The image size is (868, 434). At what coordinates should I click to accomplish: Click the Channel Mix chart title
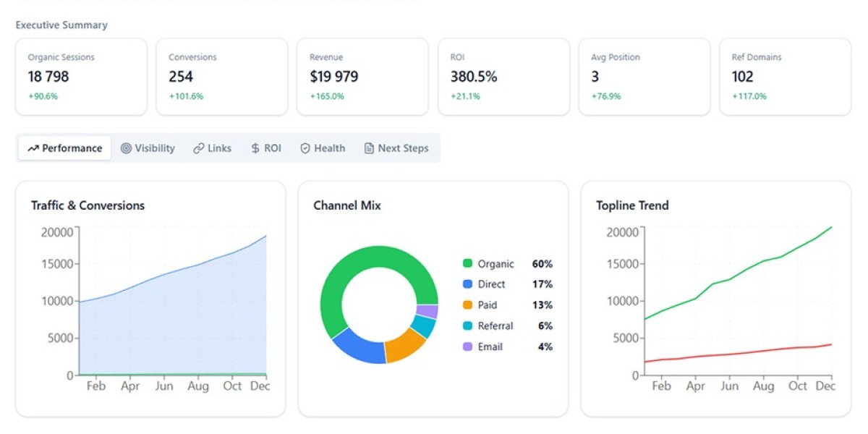[x=347, y=205]
